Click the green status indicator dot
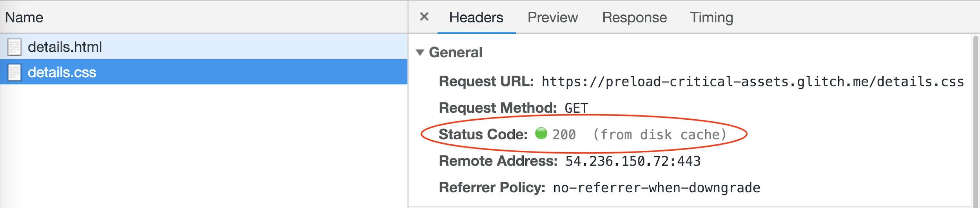Image resolution: width=980 pixels, height=208 pixels. [x=541, y=133]
